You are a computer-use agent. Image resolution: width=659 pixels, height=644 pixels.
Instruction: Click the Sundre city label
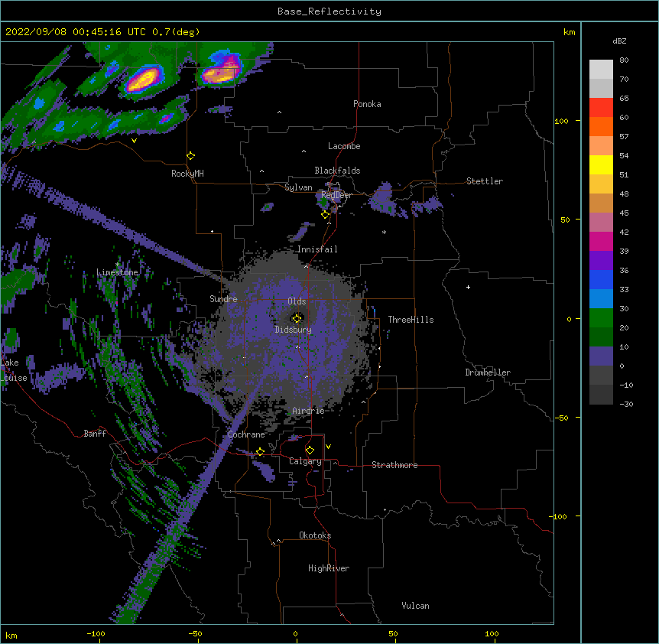(x=223, y=299)
